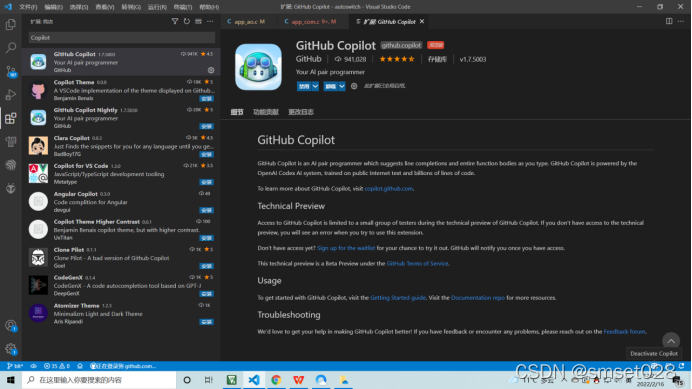Open the Explorer view in activity bar
The height and width of the screenshot is (389, 692).
(11, 24)
